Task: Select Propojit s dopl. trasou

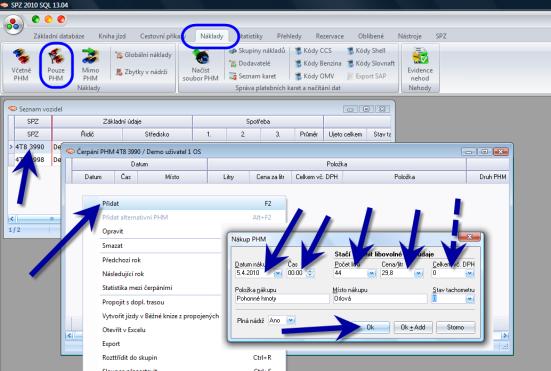Action: (133, 302)
